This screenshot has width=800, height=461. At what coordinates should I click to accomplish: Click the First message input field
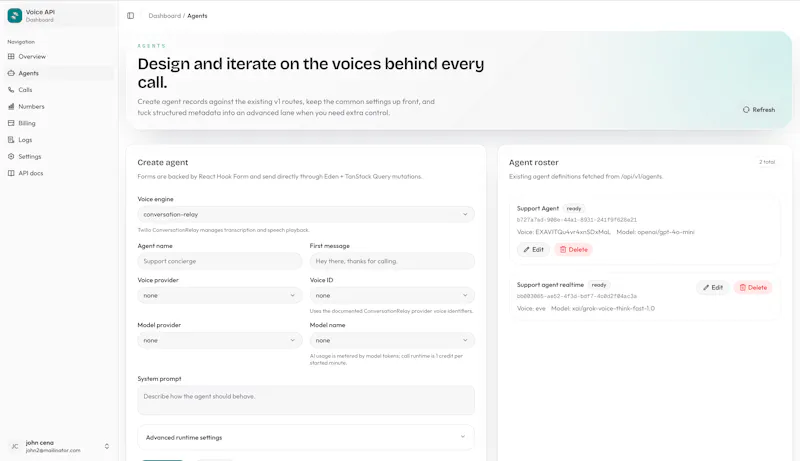[392, 261]
